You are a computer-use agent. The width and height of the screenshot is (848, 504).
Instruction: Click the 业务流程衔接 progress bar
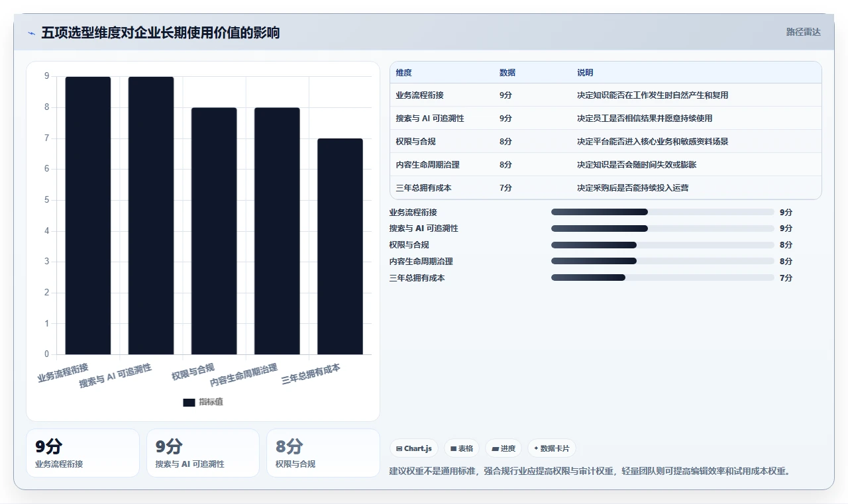tap(662, 212)
